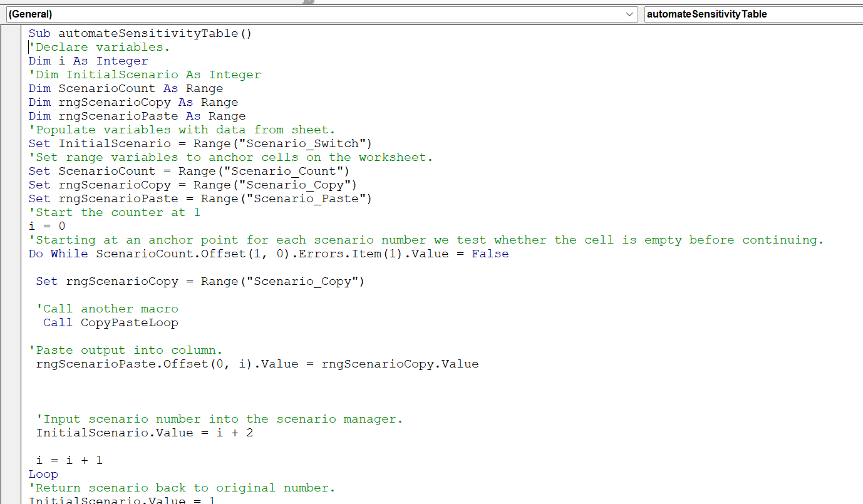Click the Call CopyPasteLoop statement
This screenshot has height=504, width=863.
tap(111, 322)
